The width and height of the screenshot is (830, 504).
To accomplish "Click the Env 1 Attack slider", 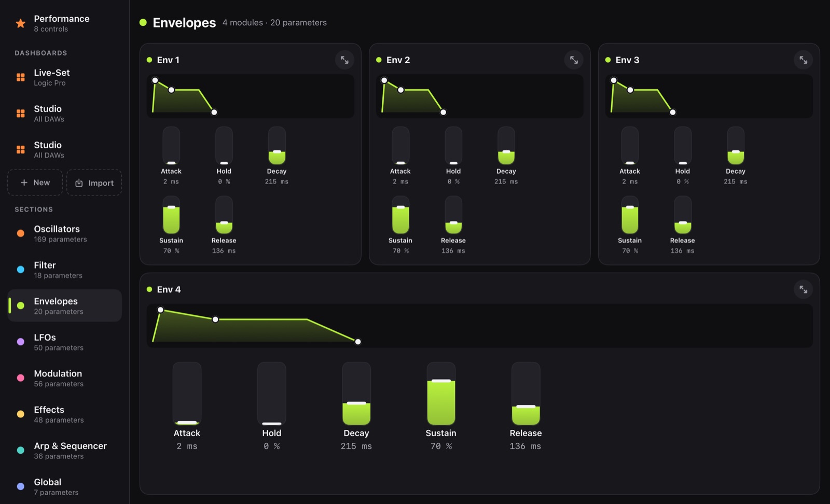I will point(171,146).
